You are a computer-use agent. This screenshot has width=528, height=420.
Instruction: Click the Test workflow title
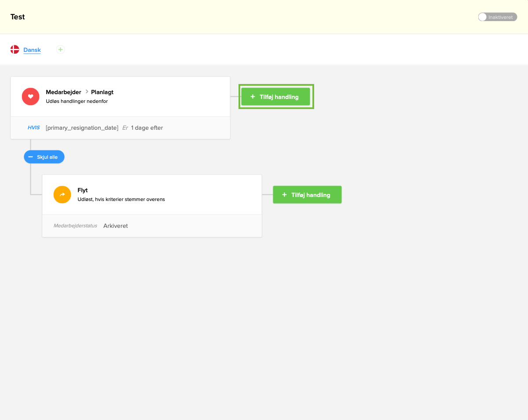(x=18, y=17)
